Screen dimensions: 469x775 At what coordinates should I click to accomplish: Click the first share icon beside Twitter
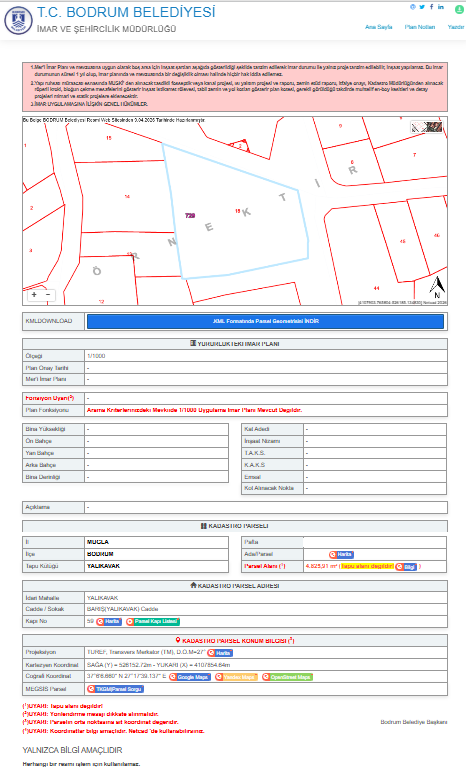[413, 7]
